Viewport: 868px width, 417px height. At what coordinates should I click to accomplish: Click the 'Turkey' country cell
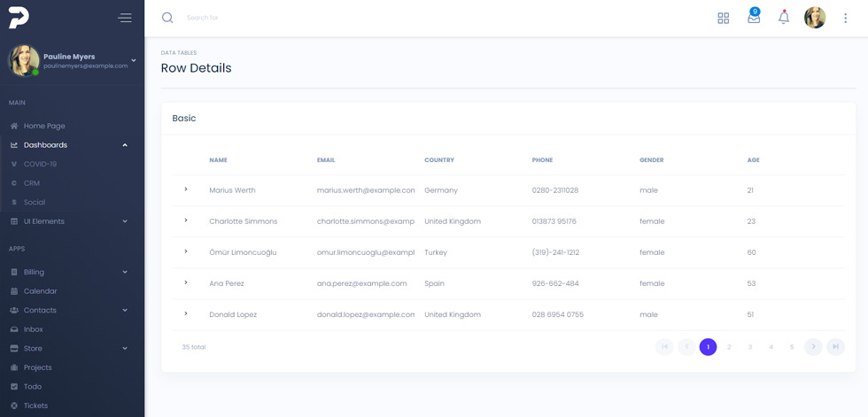click(x=436, y=252)
